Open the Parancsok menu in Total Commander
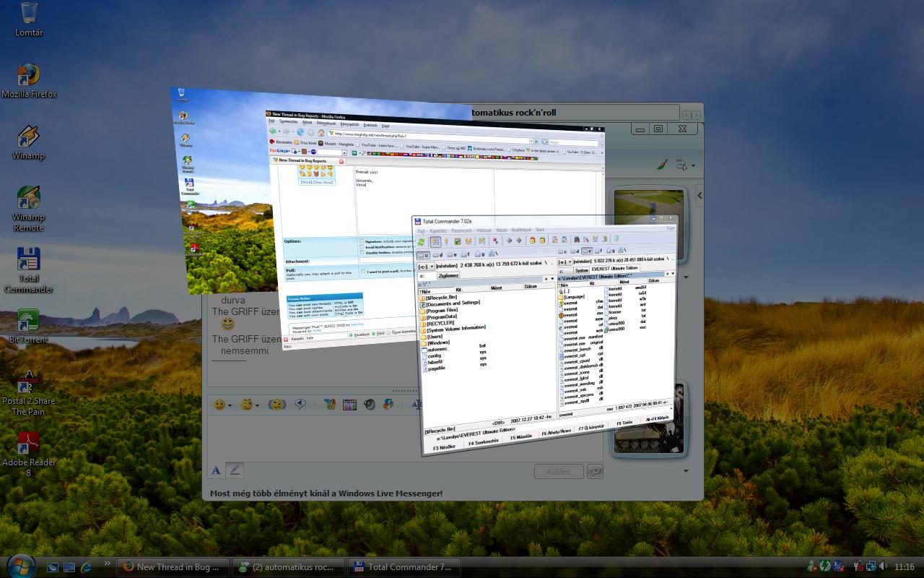This screenshot has width=924, height=578. click(461, 231)
